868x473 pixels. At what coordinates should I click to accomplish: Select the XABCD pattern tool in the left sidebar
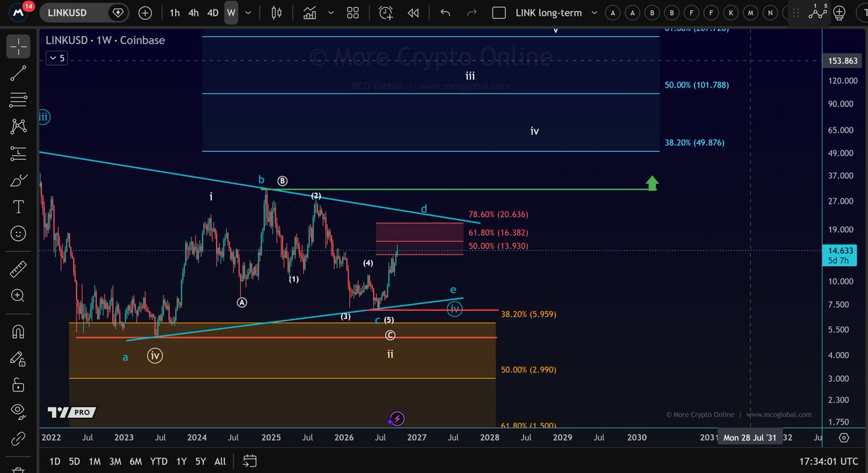coord(18,127)
